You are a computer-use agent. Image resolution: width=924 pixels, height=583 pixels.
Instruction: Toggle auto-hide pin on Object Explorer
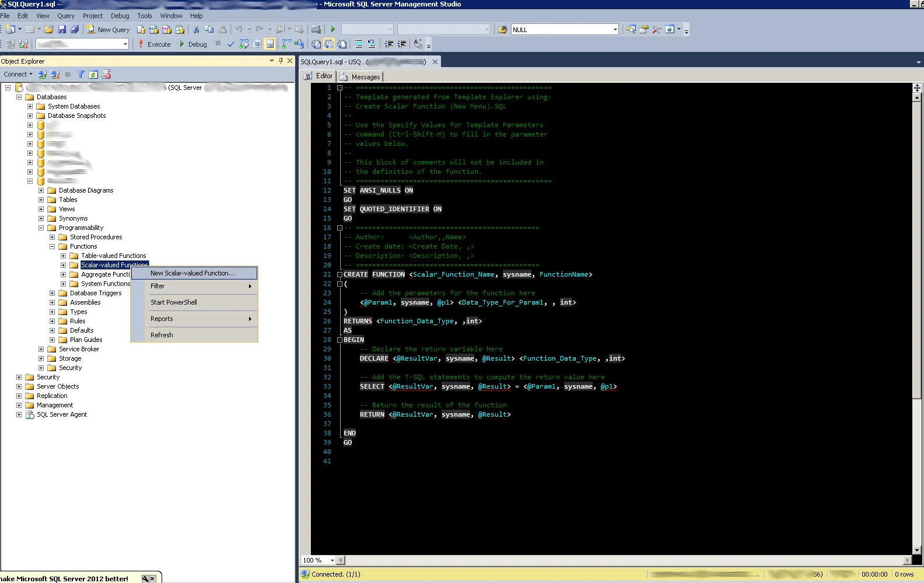point(281,61)
